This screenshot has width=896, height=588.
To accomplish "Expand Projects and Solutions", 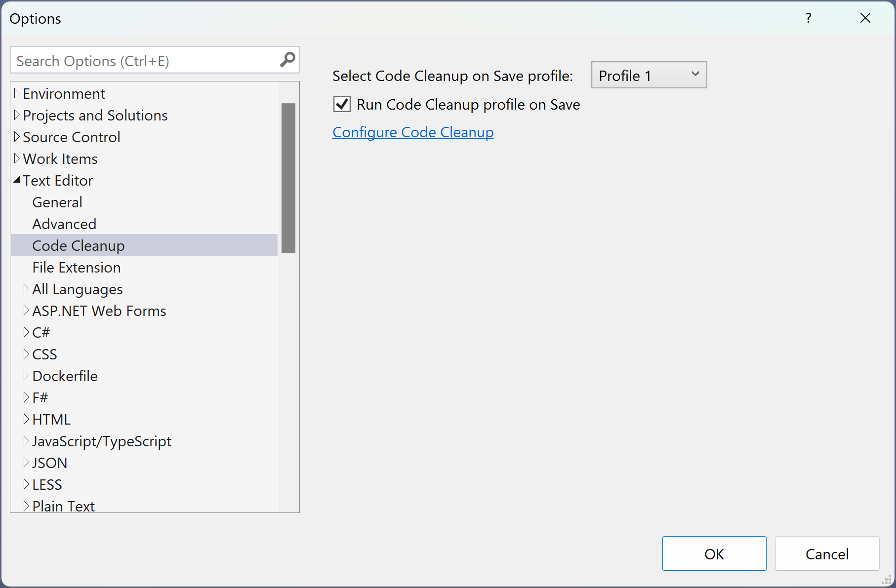I will coord(16,115).
